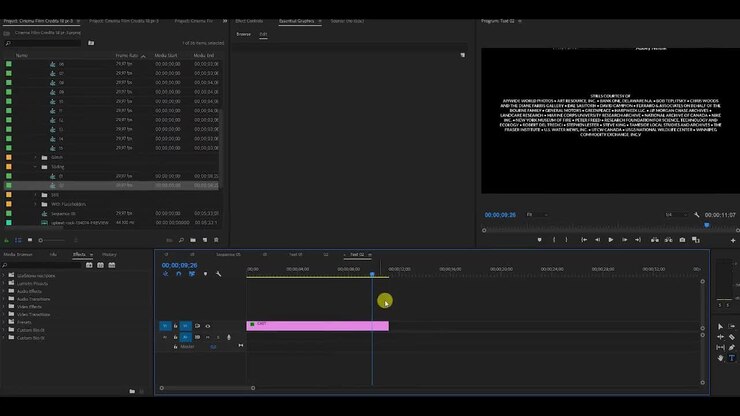The width and height of the screenshot is (740, 416).
Task: Select the Track Select Forward tool
Action: pyautogui.click(x=732, y=326)
